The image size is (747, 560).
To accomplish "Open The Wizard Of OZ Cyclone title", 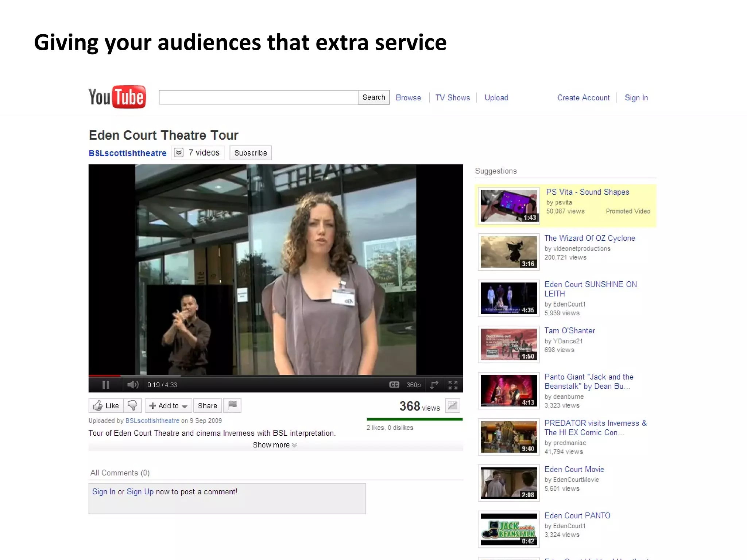I will (x=589, y=238).
